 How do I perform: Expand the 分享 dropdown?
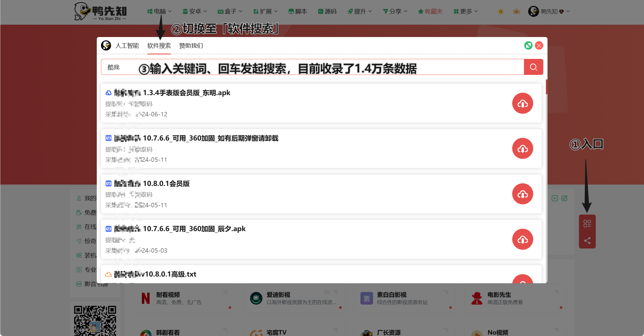395,11
